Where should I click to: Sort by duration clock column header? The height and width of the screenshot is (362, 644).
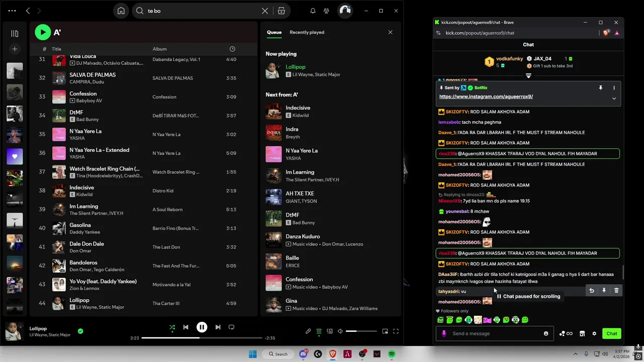coord(232,49)
